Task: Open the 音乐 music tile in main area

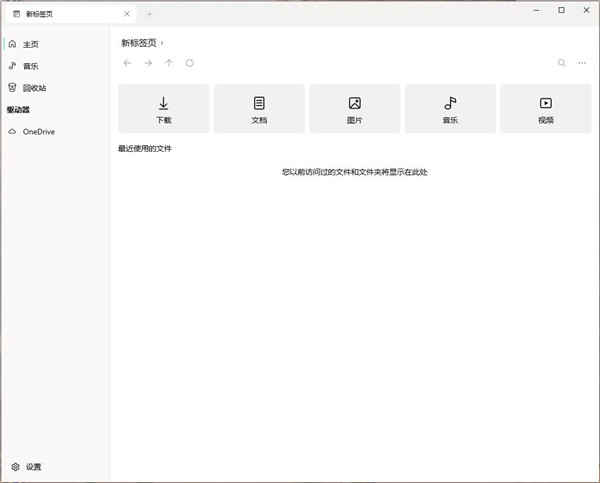Action: coord(450,109)
